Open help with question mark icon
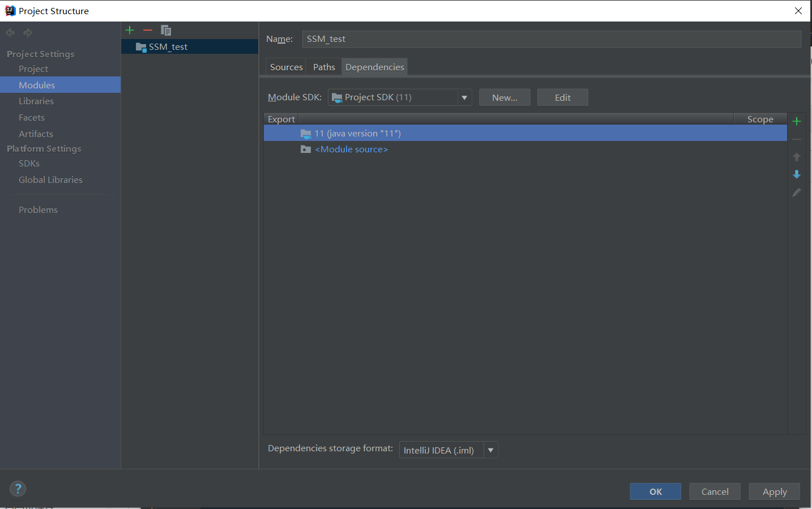 point(18,489)
